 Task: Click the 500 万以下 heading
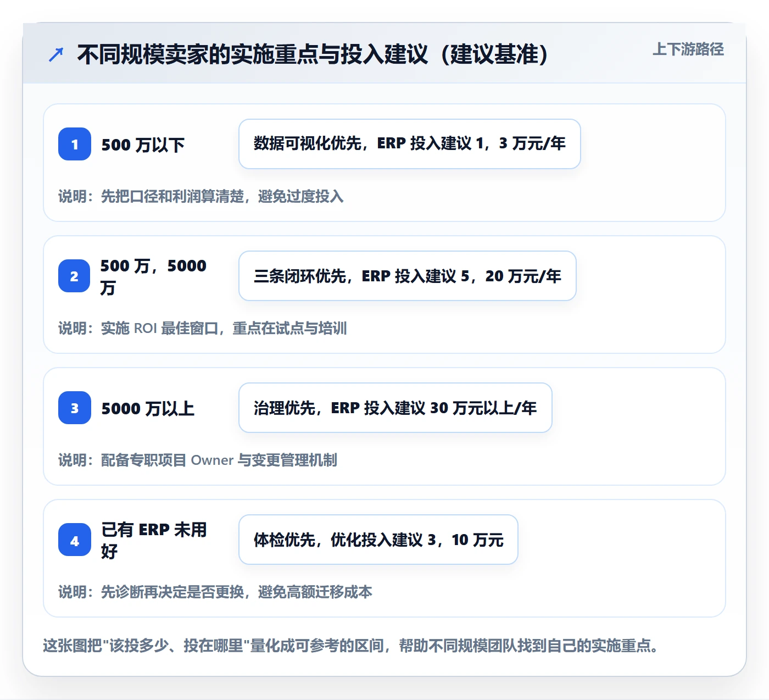click(x=143, y=145)
